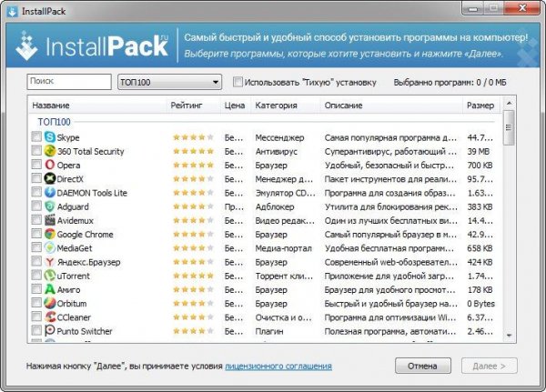Click the 360 Total Security icon

[x=50, y=151]
